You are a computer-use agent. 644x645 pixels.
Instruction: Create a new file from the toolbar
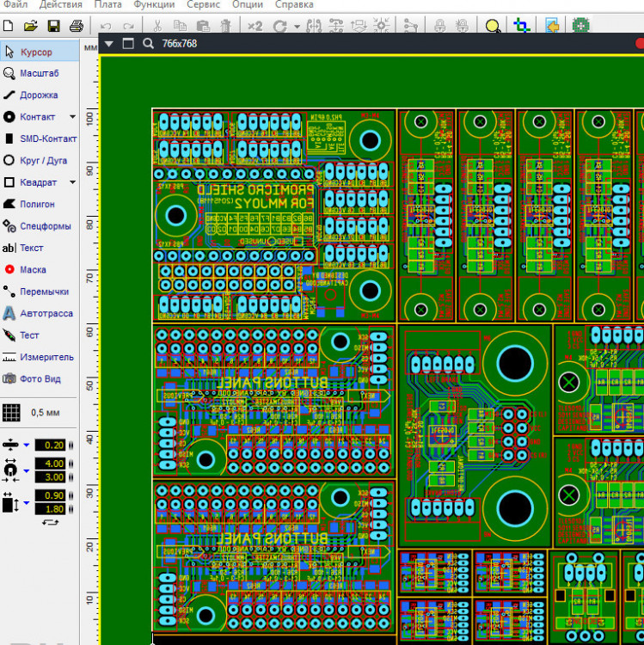pyautogui.click(x=9, y=26)
